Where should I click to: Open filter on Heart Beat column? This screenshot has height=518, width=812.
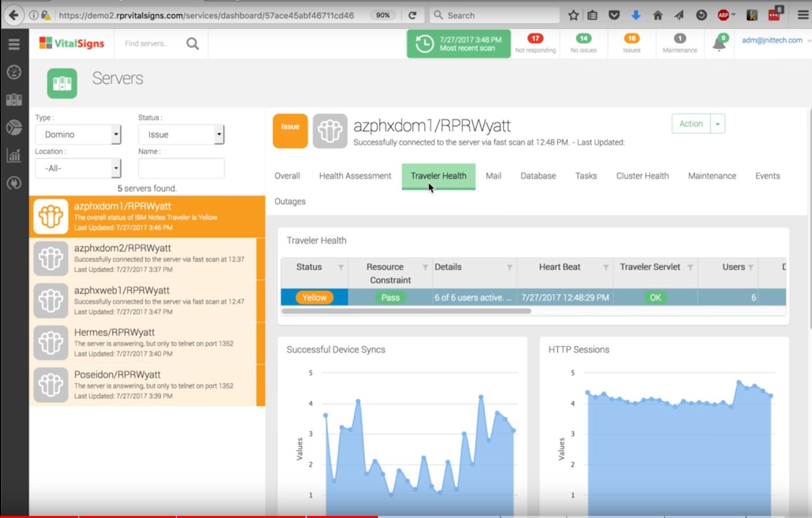(606, 268)
